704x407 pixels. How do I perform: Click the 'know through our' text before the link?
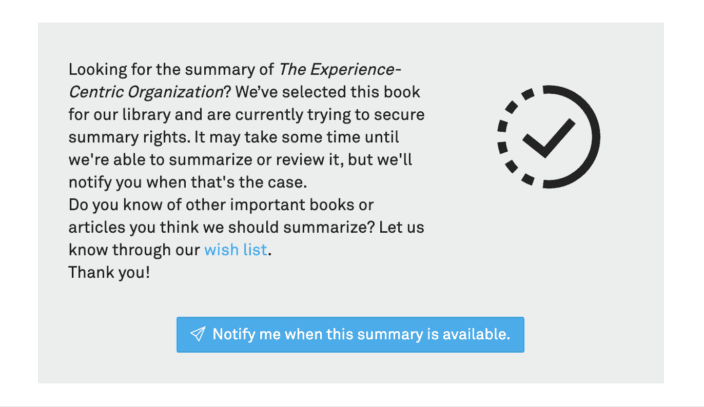pyautogui.click(x=134, y=249)
